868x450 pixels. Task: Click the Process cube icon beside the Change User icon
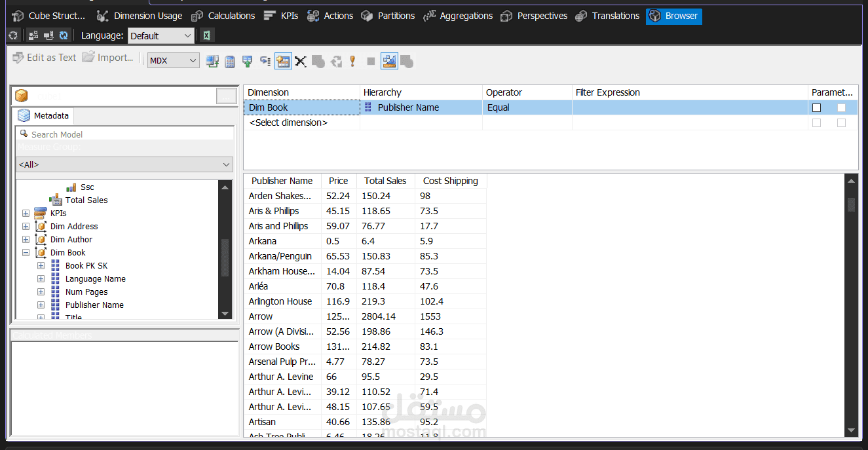(x=13, y=35)
